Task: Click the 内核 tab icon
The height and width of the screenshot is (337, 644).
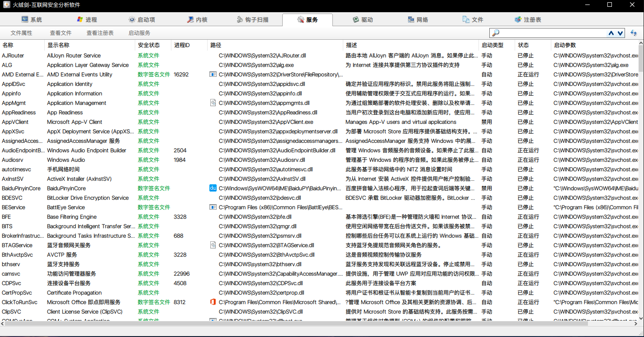Action: pos(190,19)
